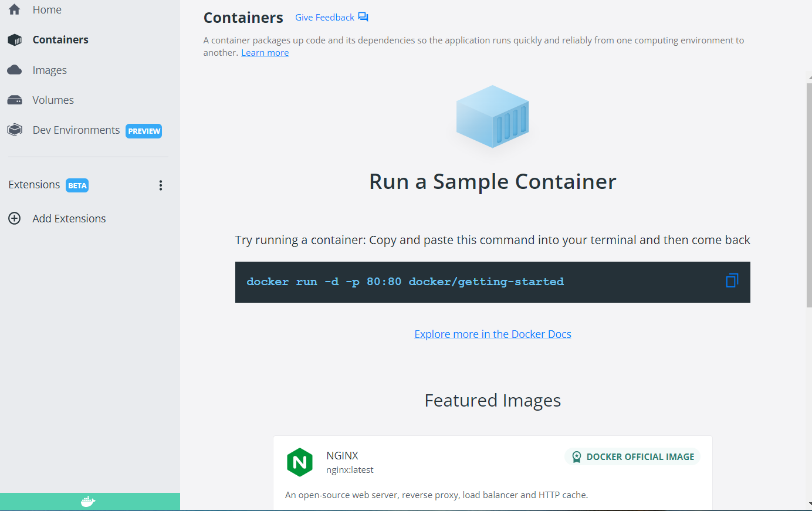
Task: Click Add Extensions label
Action: [69, 218]
